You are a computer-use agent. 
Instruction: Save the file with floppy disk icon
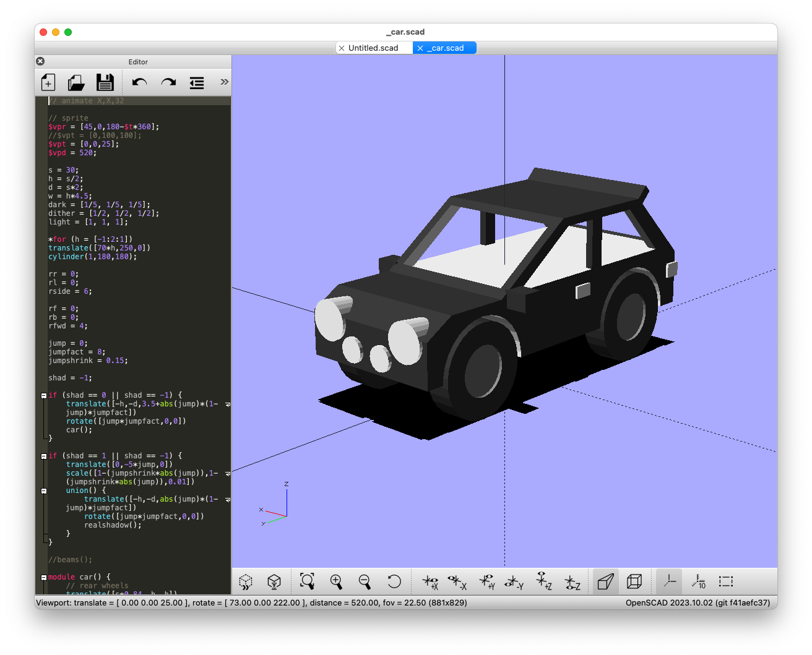(105, 82)
